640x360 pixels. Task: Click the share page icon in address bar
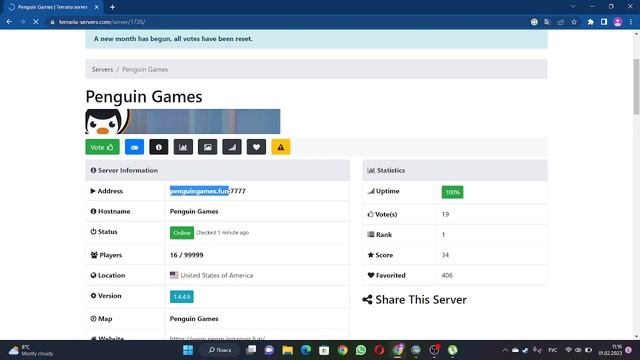tap(561, 22)
